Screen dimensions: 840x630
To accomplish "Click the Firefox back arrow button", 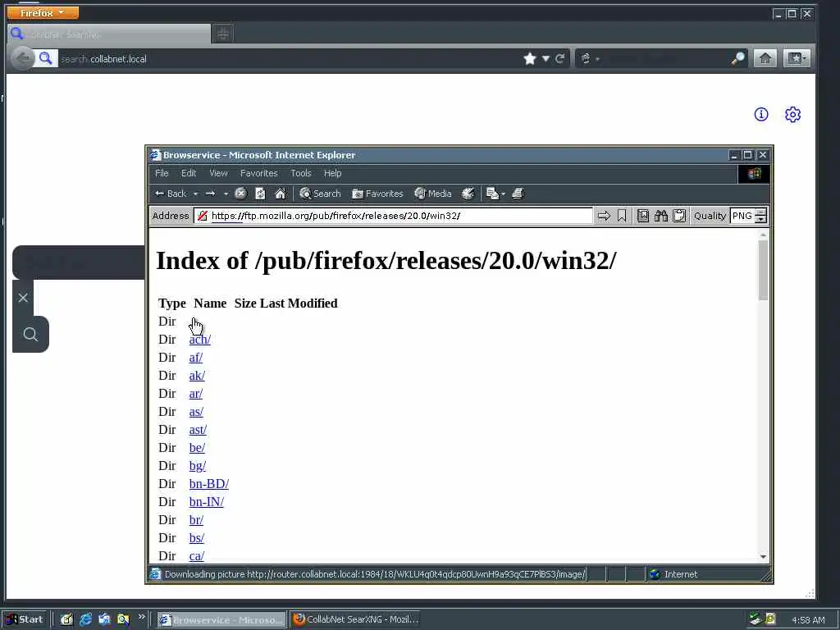I will point(22,58).
